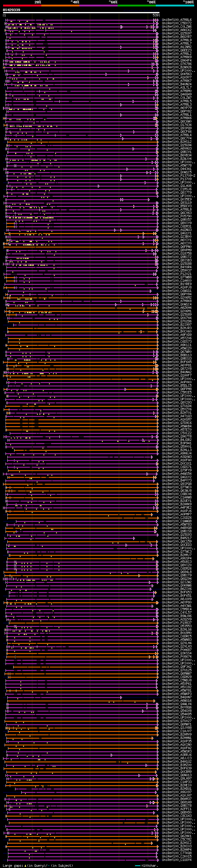
Task: Select UniRef100_C6WGG1 hit
Action: pos(177,291)
